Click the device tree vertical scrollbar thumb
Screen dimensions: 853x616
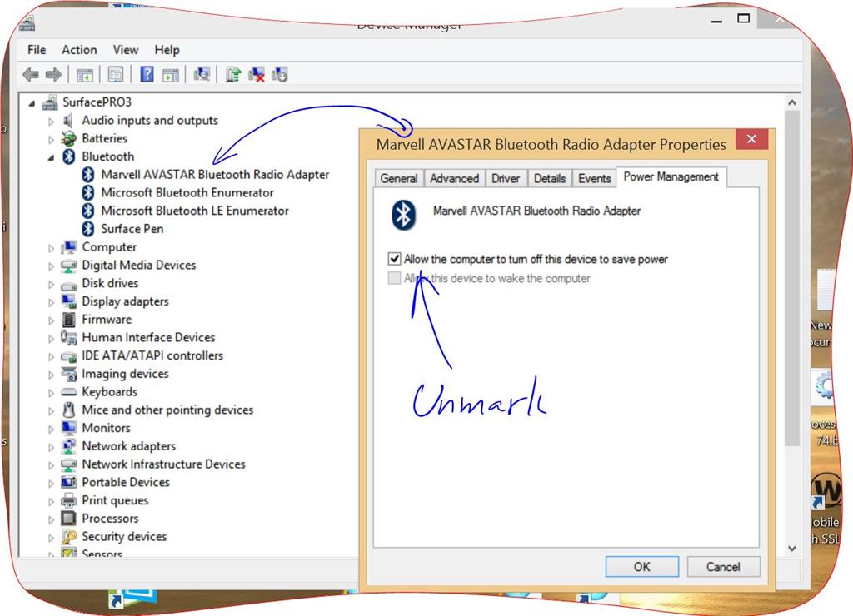click(x=792, y=278)
